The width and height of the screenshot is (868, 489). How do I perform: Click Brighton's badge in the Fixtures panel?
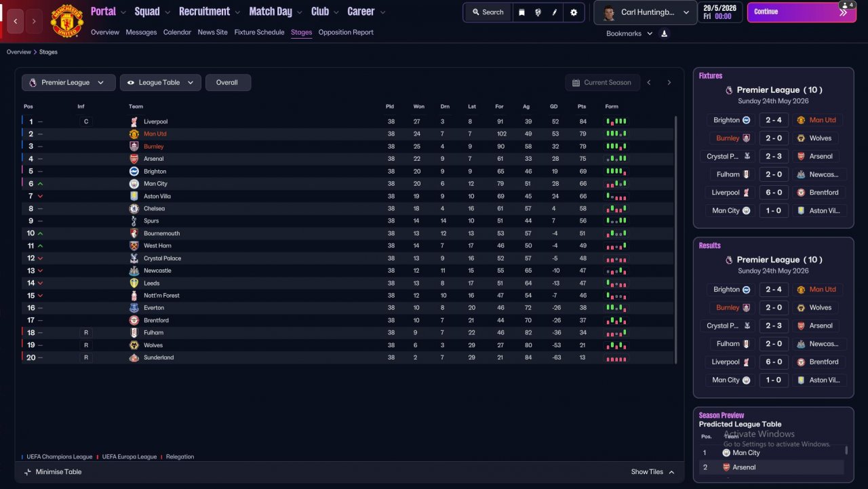tap(746, 120)
